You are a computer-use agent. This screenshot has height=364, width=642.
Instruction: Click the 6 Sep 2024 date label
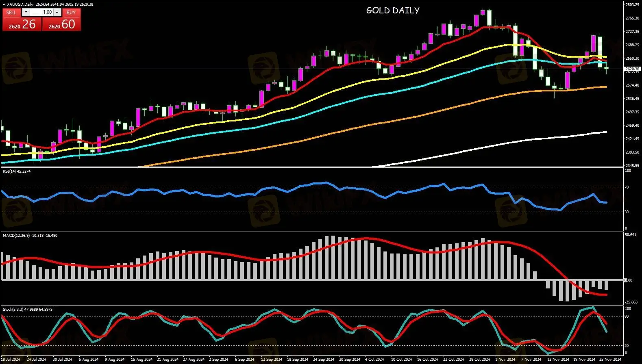coord(245,360)
